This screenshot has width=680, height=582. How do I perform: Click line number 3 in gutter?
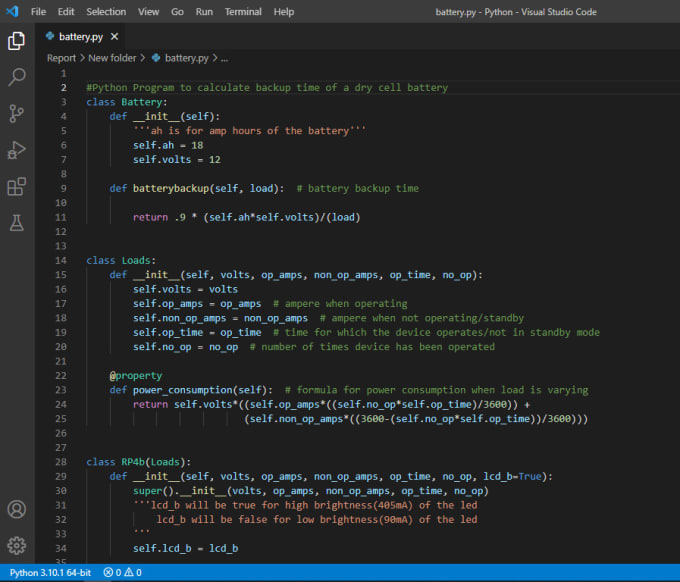(64, 102)
